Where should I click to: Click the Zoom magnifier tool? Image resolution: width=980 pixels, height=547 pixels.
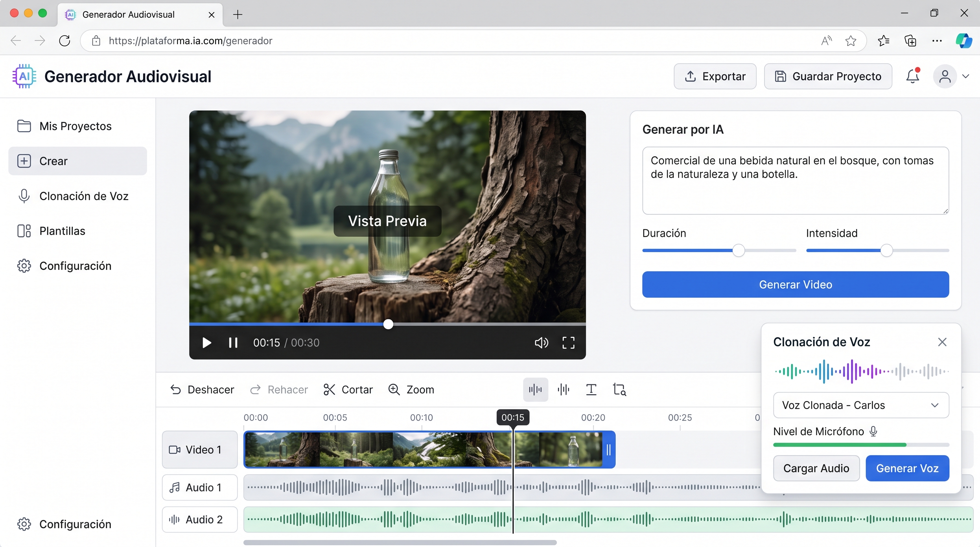[411, 390]
